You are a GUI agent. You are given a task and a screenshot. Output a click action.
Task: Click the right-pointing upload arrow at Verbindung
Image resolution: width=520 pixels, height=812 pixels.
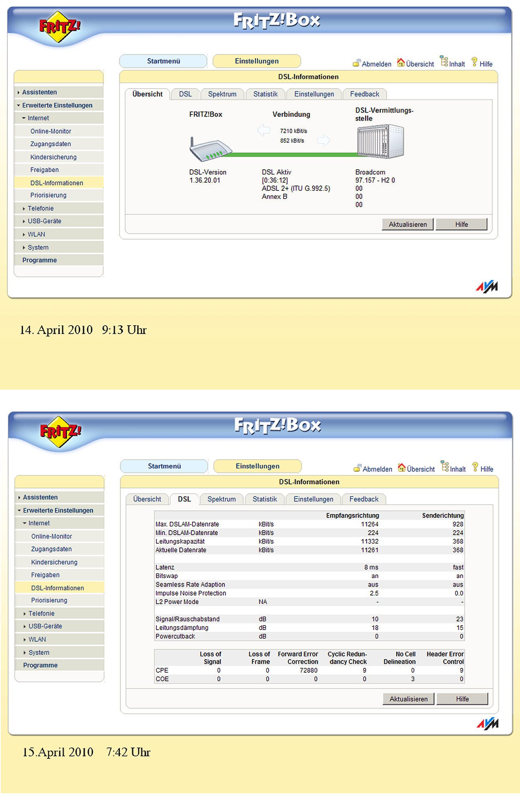(323, 140)
